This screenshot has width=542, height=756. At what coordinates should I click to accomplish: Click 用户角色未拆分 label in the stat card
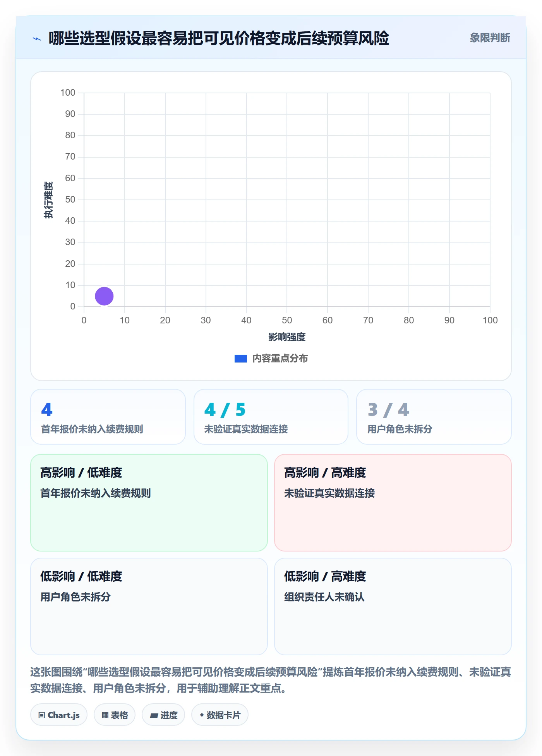(400, 429)
